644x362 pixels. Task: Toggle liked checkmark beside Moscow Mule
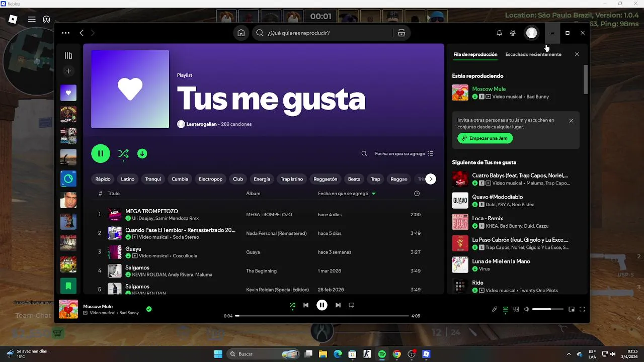149,309
